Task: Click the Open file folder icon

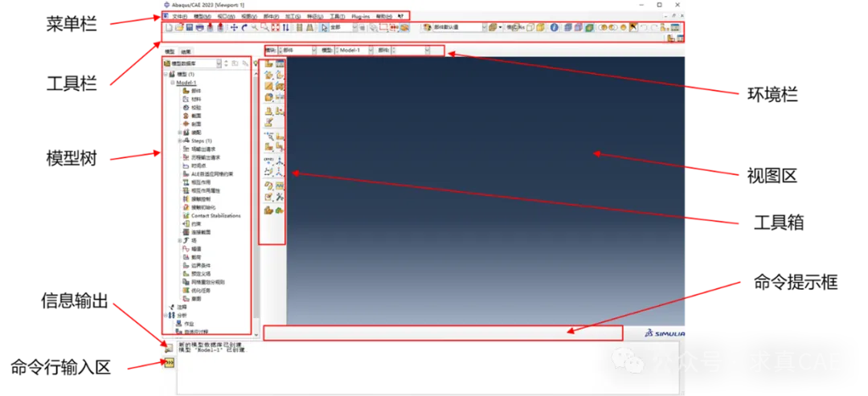Action: (179, 27)
